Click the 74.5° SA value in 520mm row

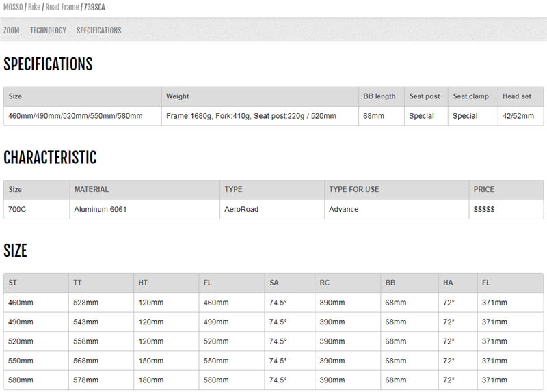coord(290,341)
